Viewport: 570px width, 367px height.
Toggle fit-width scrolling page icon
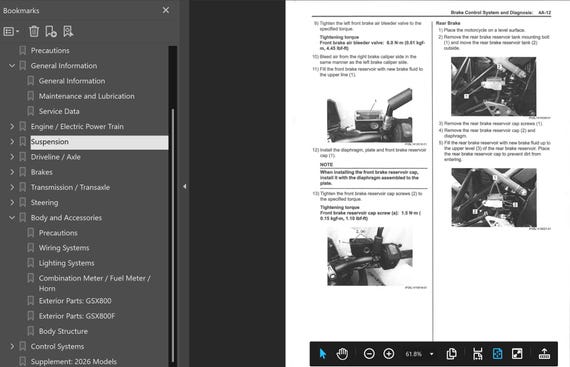478,354
